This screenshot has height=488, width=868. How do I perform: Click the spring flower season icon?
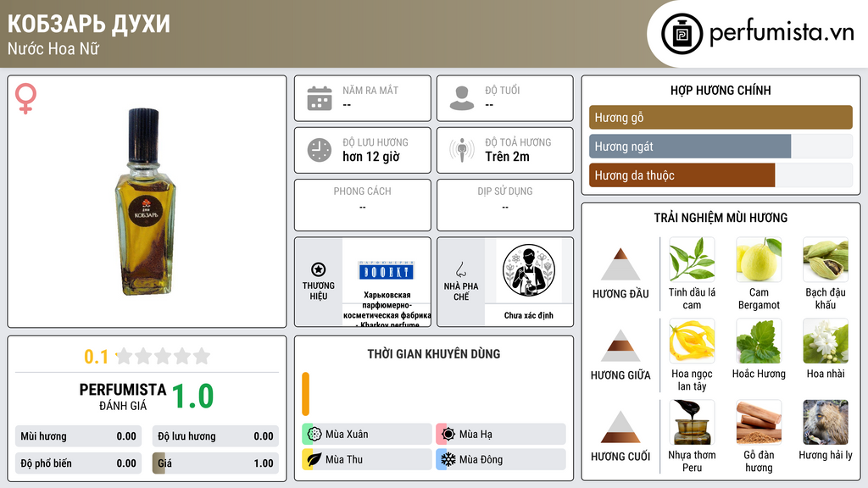[x=314, y=435]
